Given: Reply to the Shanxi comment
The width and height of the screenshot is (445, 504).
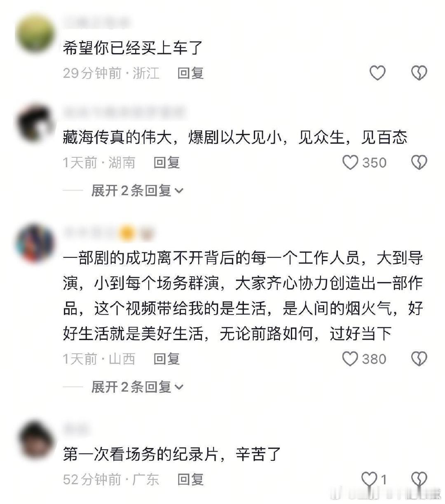Looking at the screenshot, I should [x=167, y=359].
